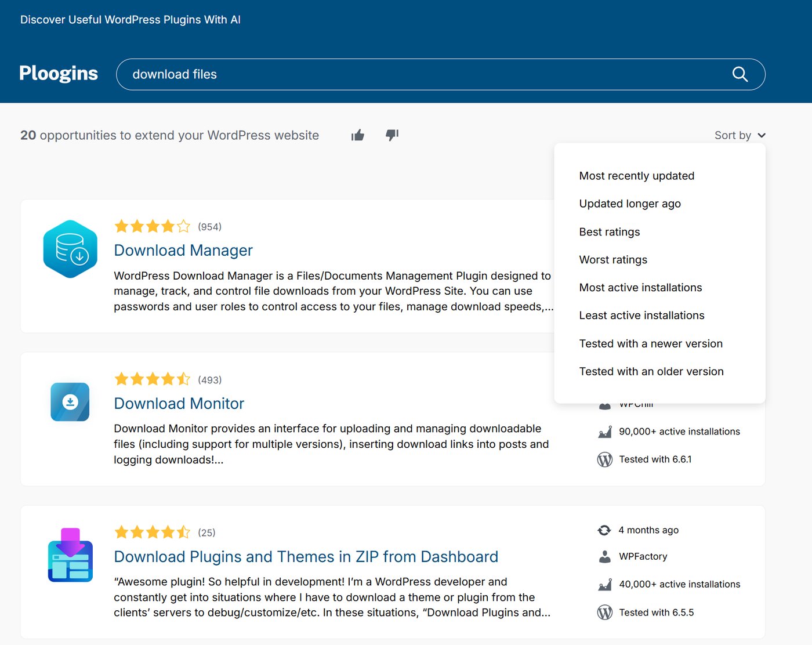Viewport: 812px width, 645px height.
Task: Click the 20 opportunities results heading
Action: coord(169,135)
